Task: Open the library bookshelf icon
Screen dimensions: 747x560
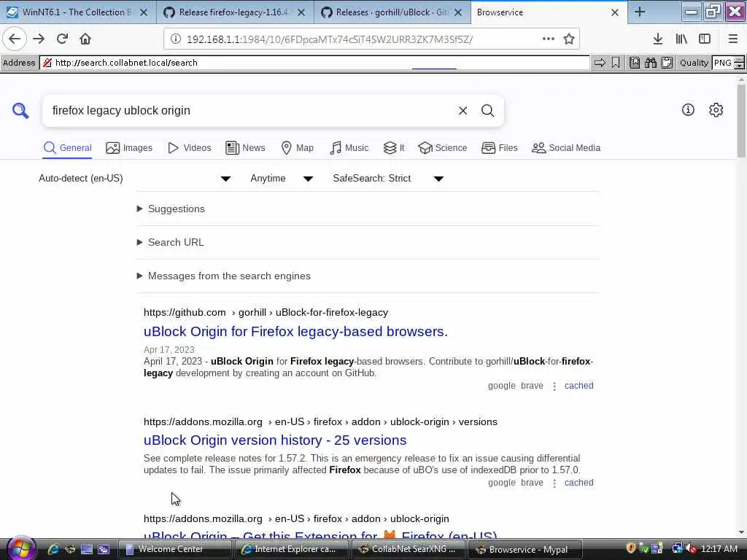Action: pos(681,39)
